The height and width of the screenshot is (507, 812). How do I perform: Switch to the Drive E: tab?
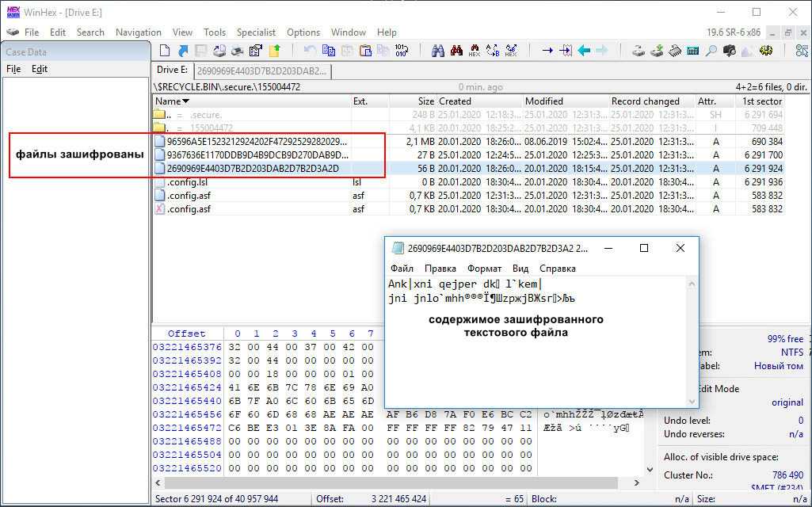click(x=172, y=71)
